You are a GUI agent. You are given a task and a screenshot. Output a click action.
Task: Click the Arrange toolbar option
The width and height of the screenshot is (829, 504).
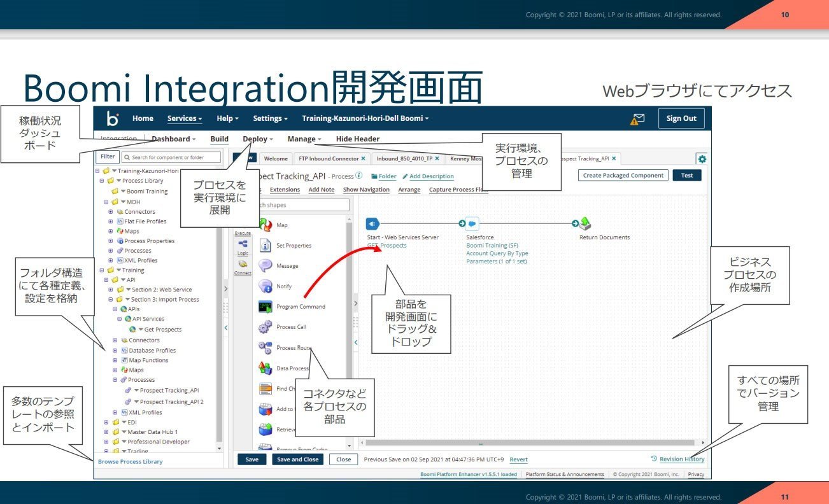click(x=409, y=190)
